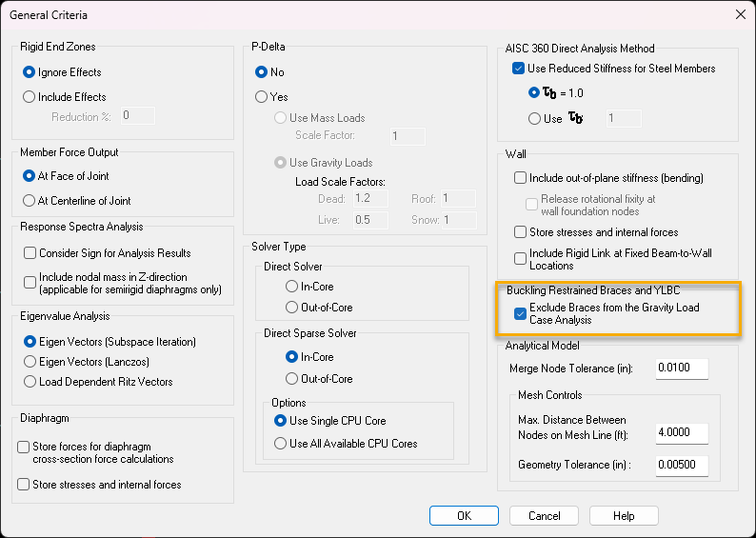Viewport: 756px width, 538px height.
Task: Check Include nodal mass in Z-direction
Action: tap(29, 282)
